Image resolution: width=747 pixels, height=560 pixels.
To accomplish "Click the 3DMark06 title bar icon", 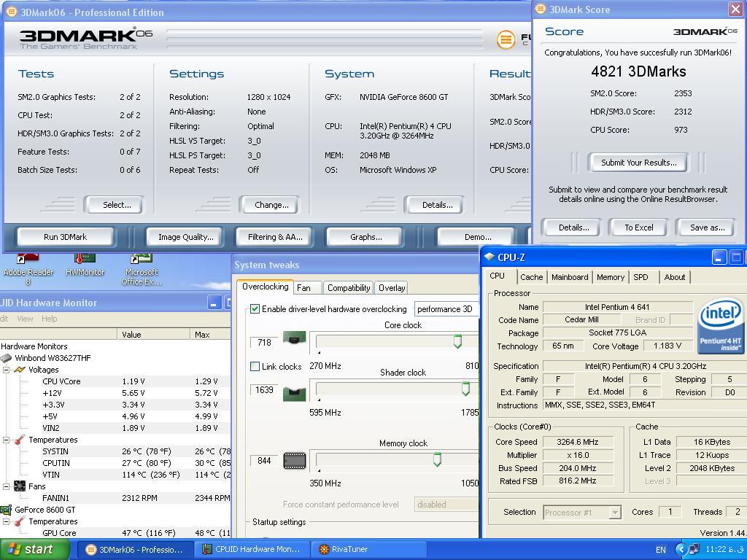I will pyautogui.click(x=12, y=12).
